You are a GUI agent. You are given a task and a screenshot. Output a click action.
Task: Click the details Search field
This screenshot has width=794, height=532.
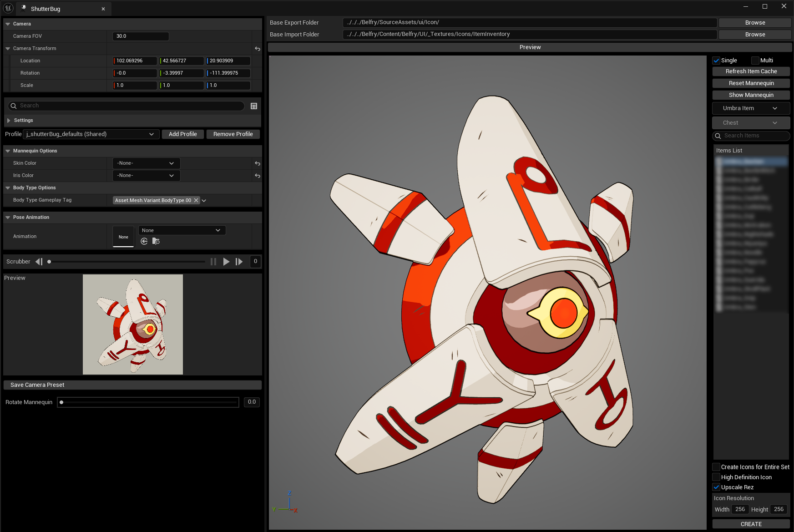coord(126,106)
